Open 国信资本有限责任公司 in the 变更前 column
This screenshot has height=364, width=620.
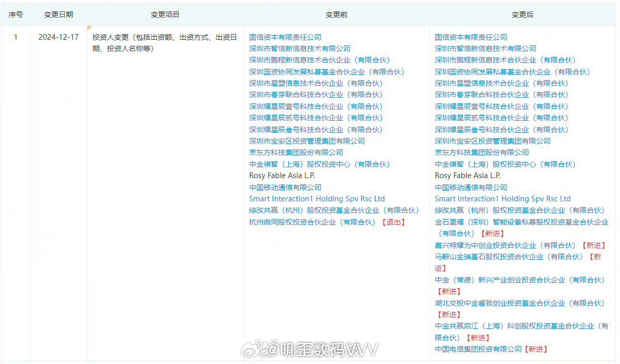coord(285,37)
